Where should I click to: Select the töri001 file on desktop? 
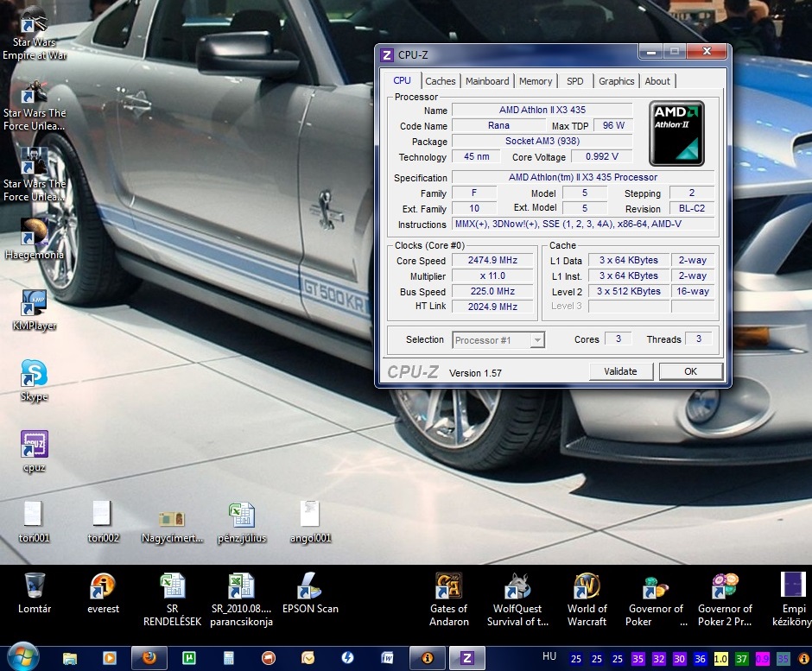click(x=34, y=522)
